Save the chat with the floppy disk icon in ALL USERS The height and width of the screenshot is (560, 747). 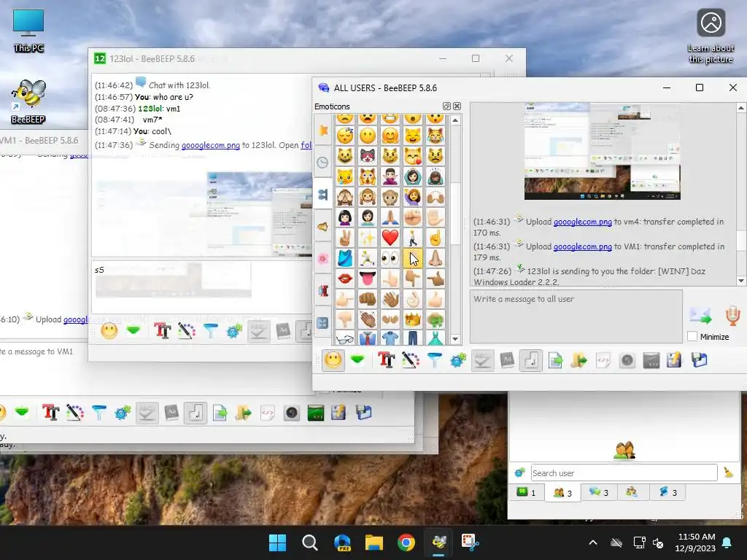click(x=699, y=360)
